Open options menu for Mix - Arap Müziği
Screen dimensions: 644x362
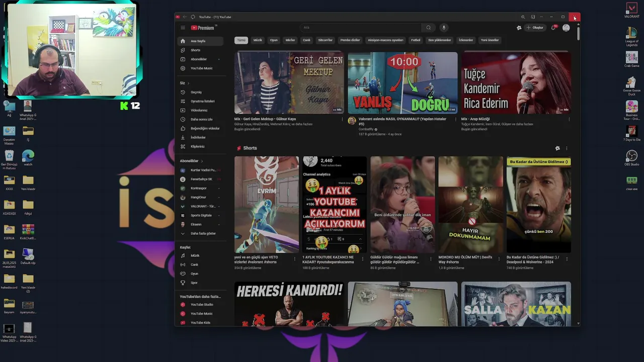[x=569, y=120]
